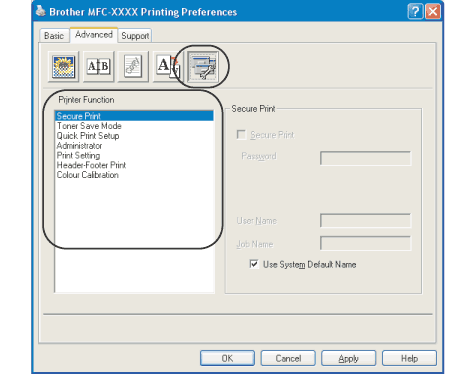Click the Cancel button

288,358
